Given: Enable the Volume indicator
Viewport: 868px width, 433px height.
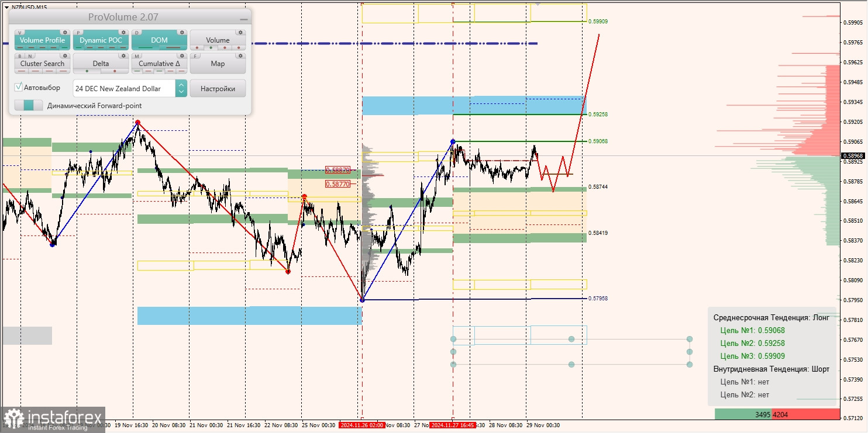Looking at the screenshot, I should [218, 40].
